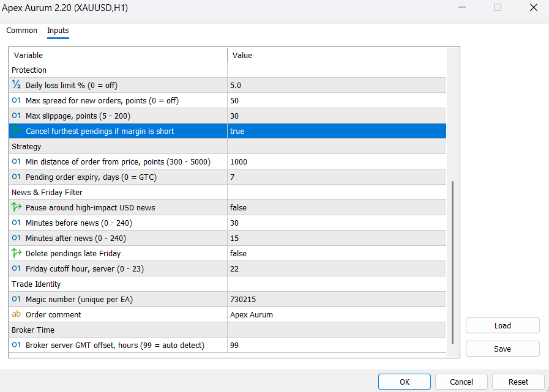Select the Daily loss limit % label
549x392 pixels.
point(72,85)
